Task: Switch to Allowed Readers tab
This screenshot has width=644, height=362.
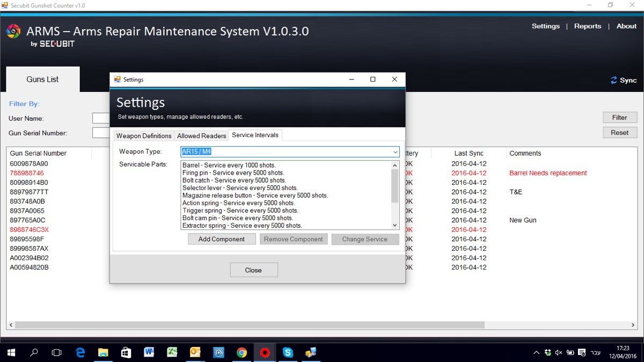Action: [202, 136]
